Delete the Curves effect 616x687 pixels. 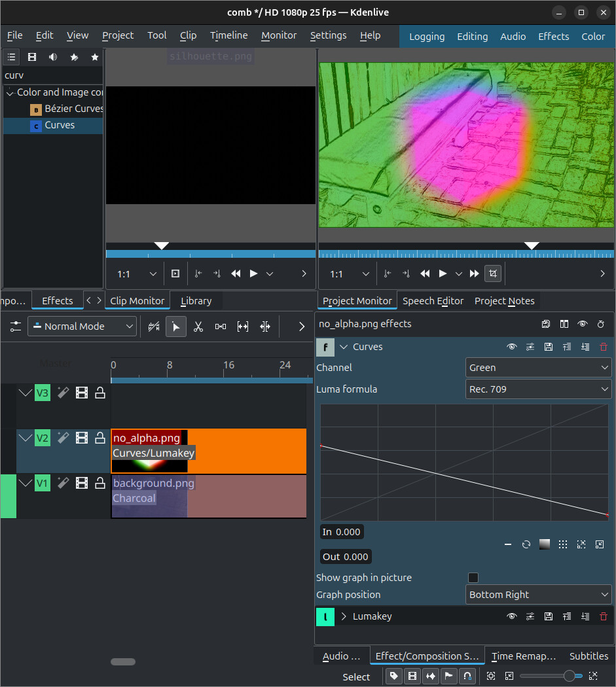tap(604, 347)
